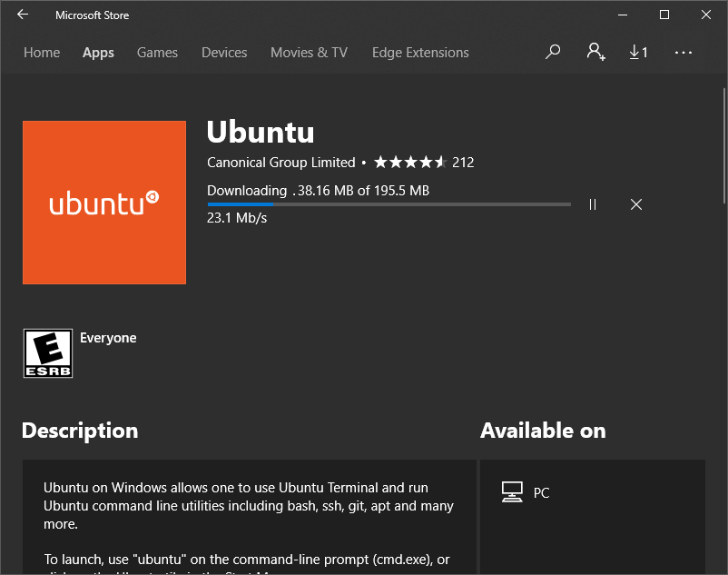Click the ESRB Everyone rating icon
Screen dimensions: 728x575
pos(48,353)
